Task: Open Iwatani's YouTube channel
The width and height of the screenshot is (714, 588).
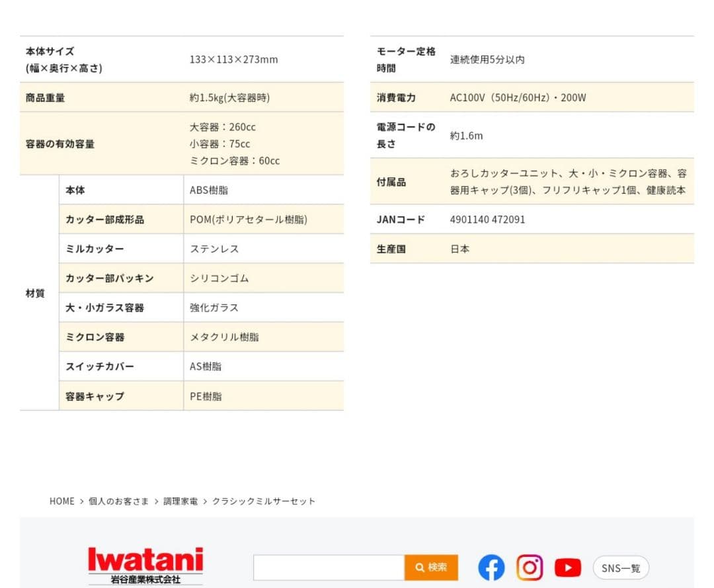Action: (568, 567)
